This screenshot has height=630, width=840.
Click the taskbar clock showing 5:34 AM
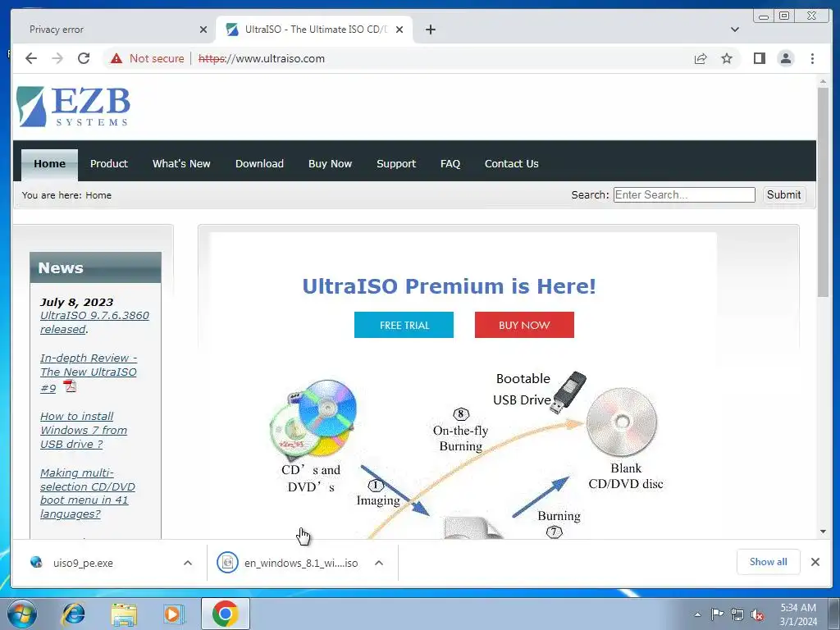pos(798,614)
